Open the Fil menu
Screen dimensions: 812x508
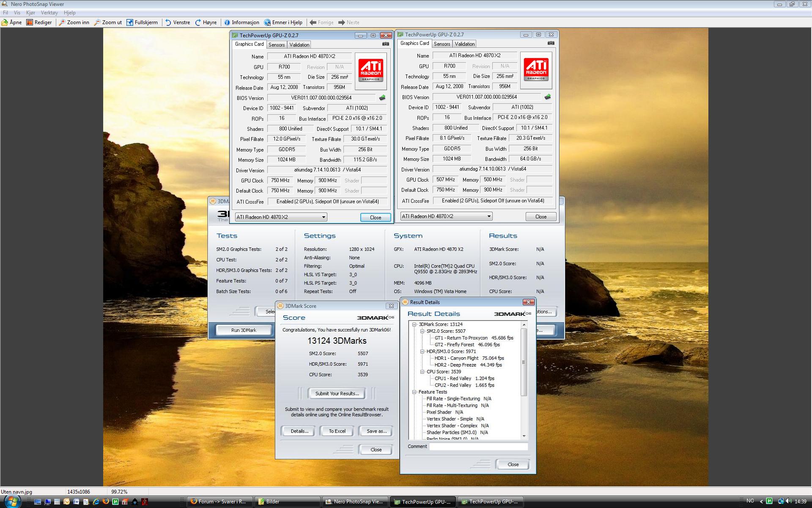pos(5,13)
